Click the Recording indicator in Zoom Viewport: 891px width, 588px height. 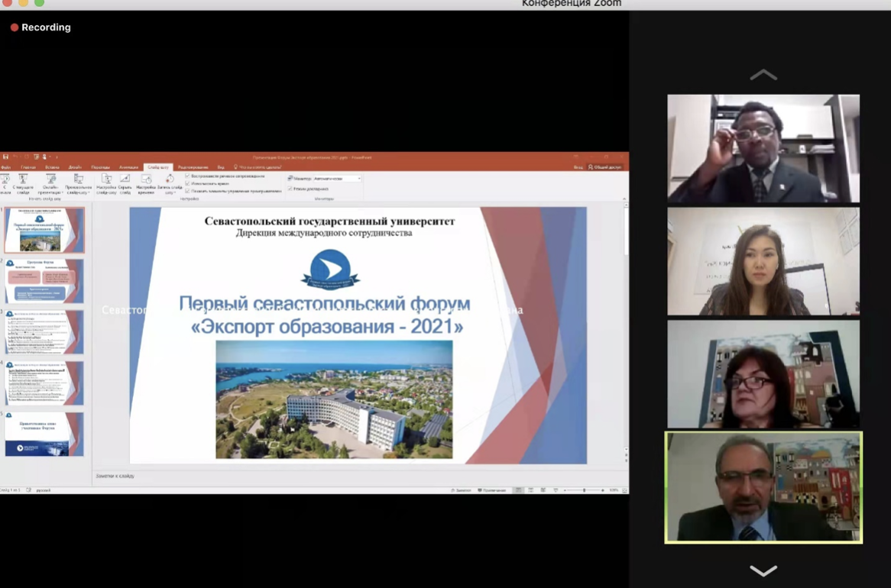(x=40, y=27)
